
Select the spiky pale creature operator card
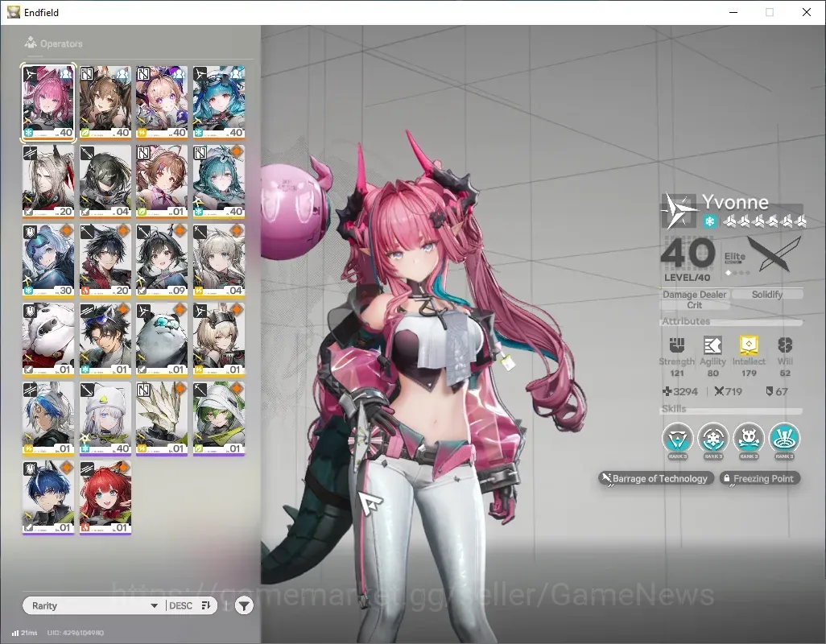(162, 419)
